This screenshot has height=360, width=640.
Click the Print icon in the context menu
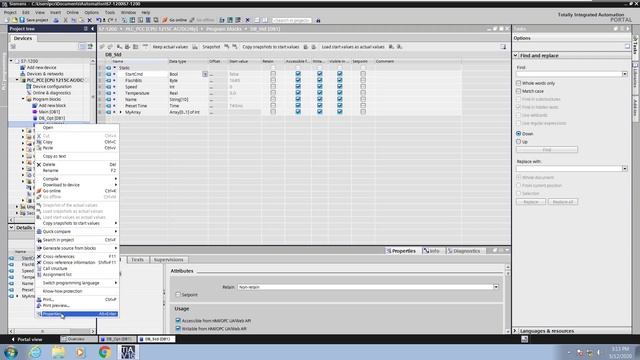click(x=39, y=300)
